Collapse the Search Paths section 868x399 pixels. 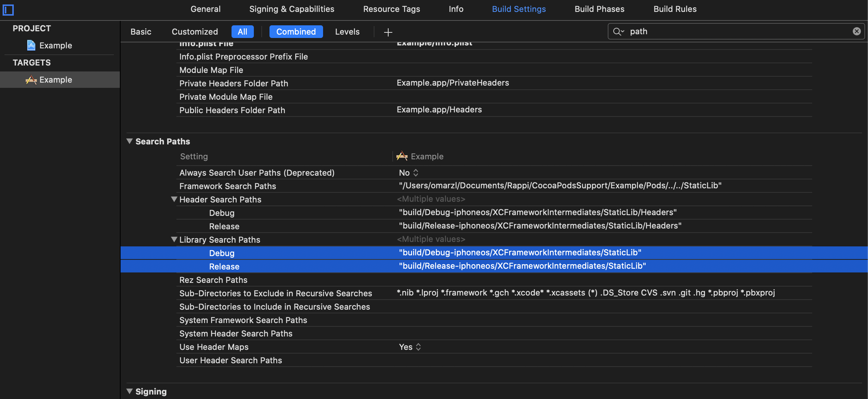pos(129,141)
